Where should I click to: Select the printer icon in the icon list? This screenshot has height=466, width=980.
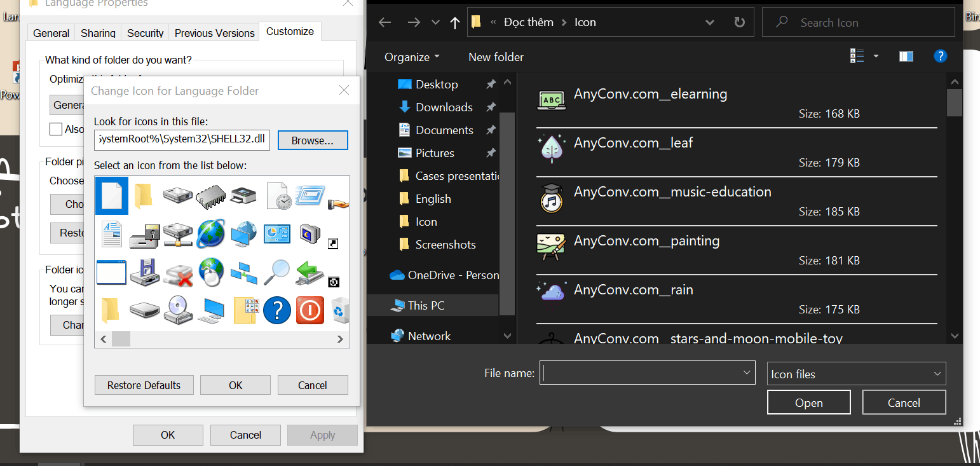point(243,196)
